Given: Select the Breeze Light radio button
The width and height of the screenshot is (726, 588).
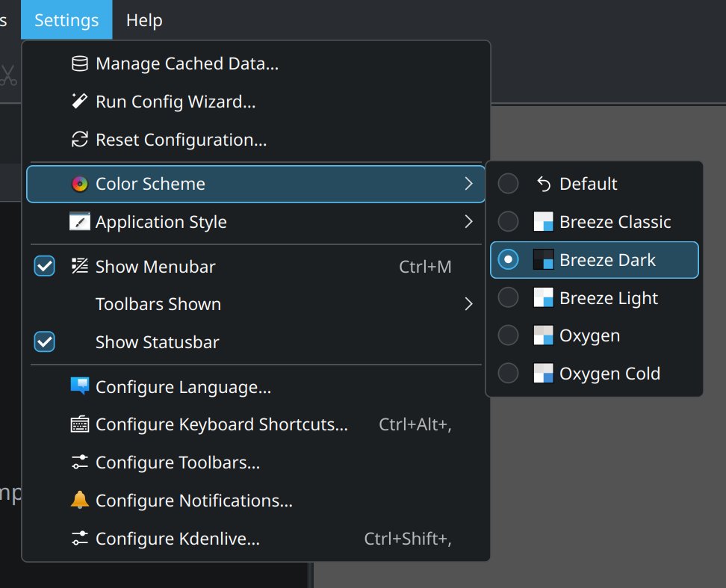Looking at the screenshot, I should (x=508, y=297).
